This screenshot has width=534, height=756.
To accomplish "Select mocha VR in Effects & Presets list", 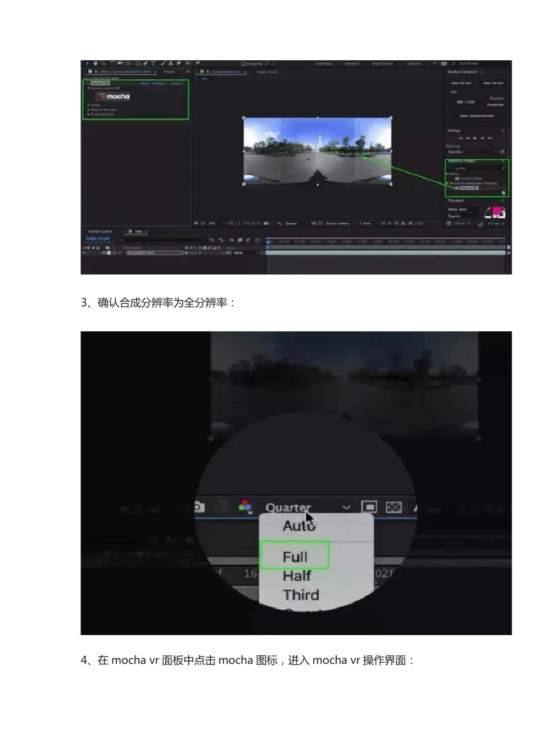I will click(x=469, y=188).
